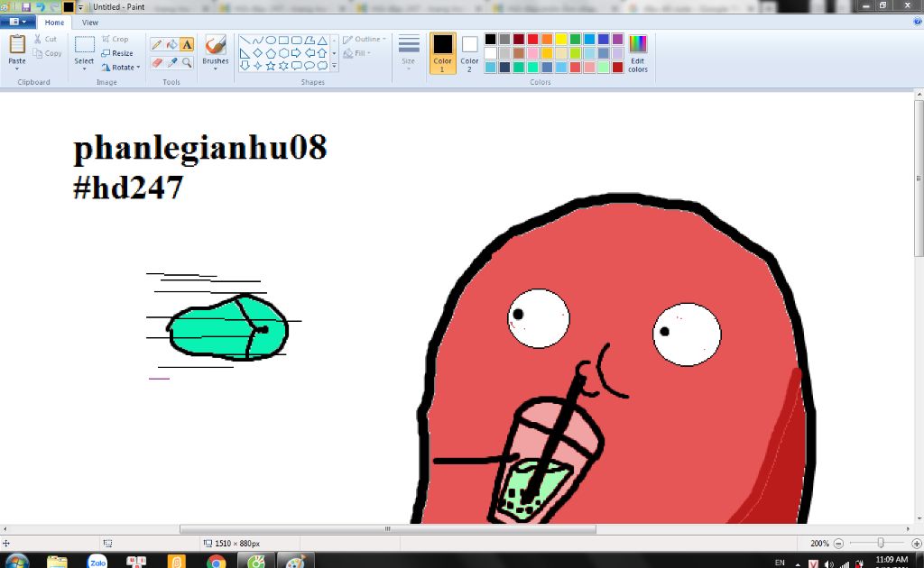Viewport: 924px width, 568px height.
Task: Activate Color 2 background selector
Action: click(469, 53)
